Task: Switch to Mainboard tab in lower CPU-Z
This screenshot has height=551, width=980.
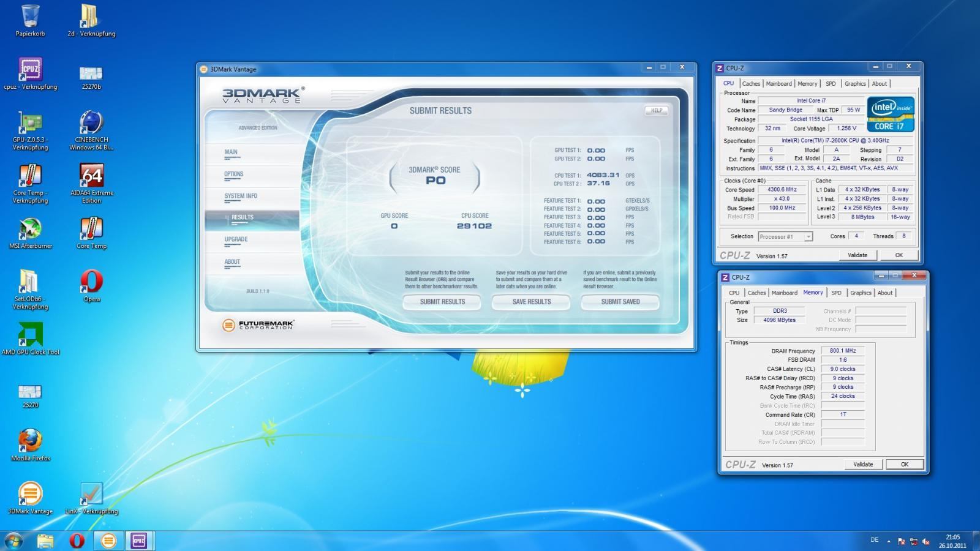Action: pyautogui.click(x=784, y=293)
